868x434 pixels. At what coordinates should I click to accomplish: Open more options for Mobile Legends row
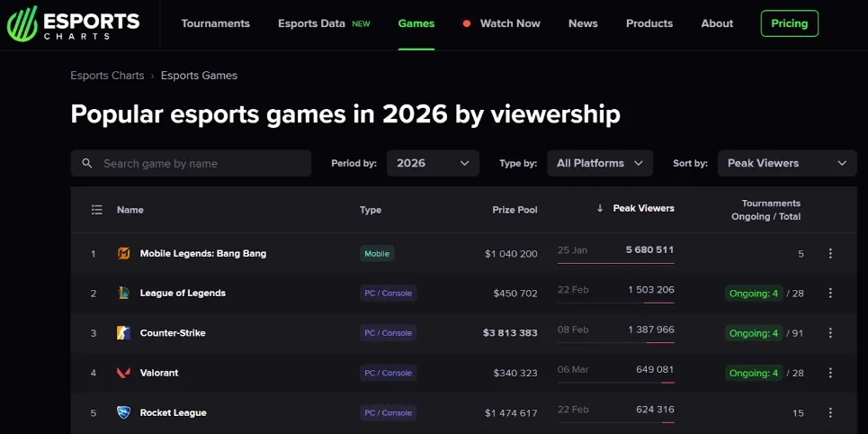(830, 253)
